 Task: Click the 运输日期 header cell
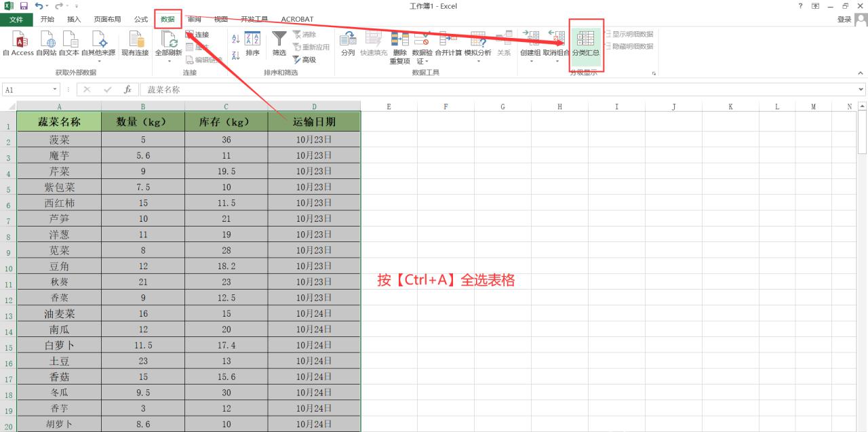(x=314, y=122)
